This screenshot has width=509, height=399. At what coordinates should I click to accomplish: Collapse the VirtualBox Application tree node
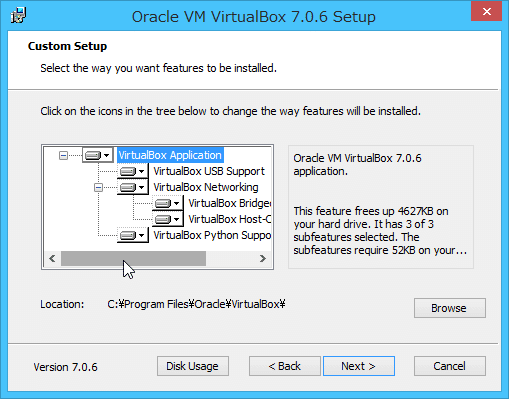[63, 155]
